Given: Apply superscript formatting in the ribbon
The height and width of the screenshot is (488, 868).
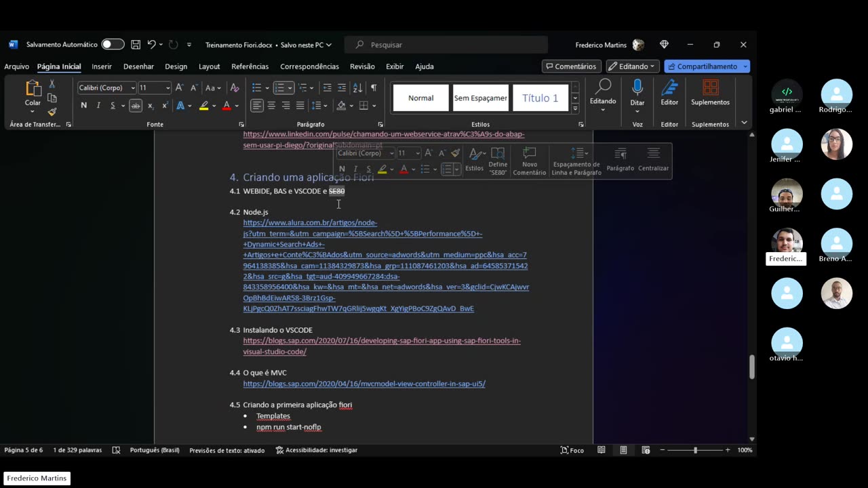Looking at the screenshot, I should click(165, 106).
